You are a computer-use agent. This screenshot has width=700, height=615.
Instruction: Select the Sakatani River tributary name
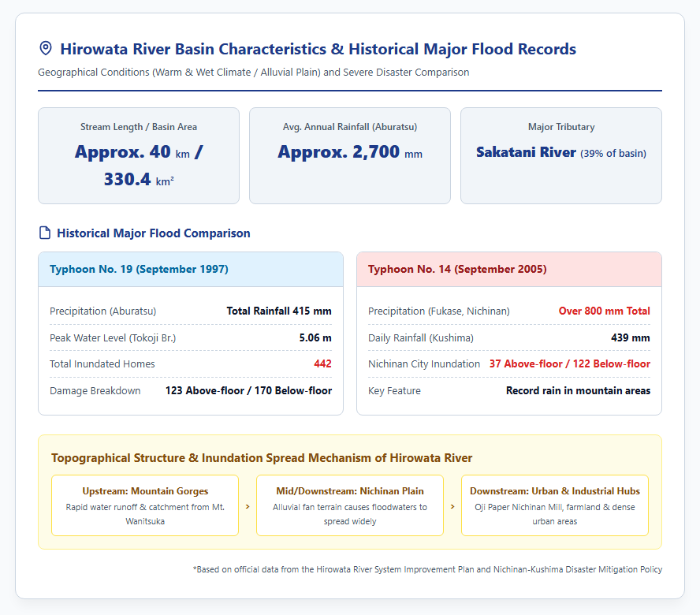(526, 152)
